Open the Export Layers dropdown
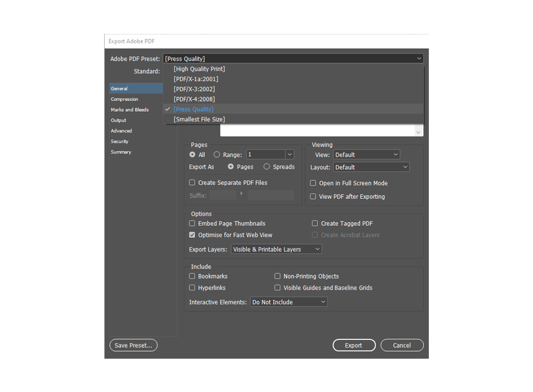Viewport: 533px width, 392px height. point(277,249)
